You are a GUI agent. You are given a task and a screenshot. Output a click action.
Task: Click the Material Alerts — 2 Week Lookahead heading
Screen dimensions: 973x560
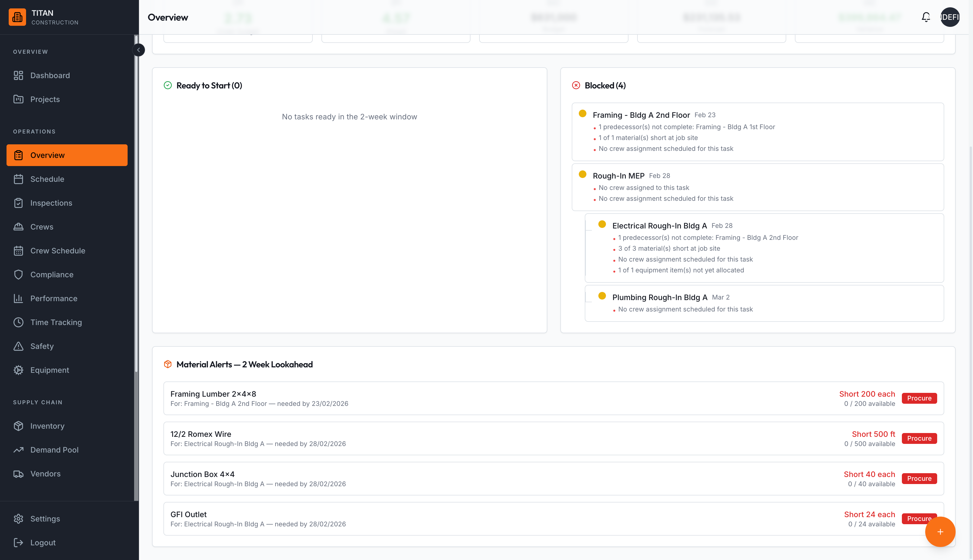[244, 364]
